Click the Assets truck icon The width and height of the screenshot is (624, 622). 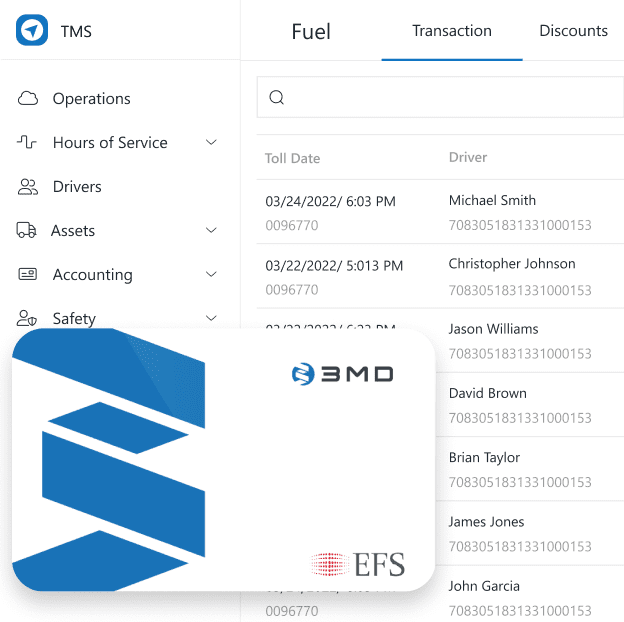pyautogui.click(x=26, y=230)
